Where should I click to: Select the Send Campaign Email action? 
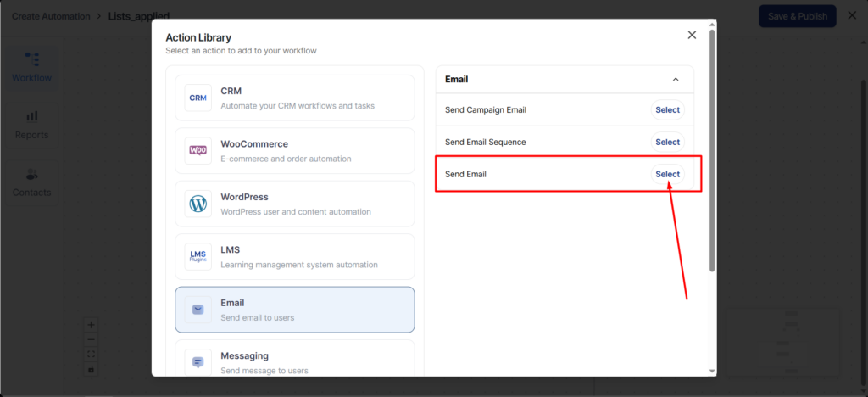667,109
